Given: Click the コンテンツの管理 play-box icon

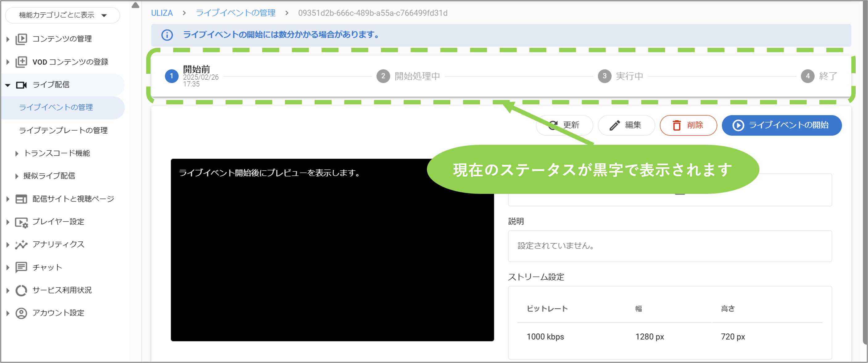Looking at the screenshot, I should click(21, 39).
